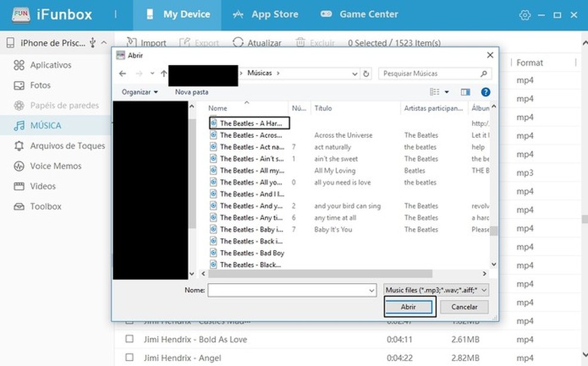Switch to the App Store tab
This screenshot has width=588, height=366.
(x=265, y=14)
